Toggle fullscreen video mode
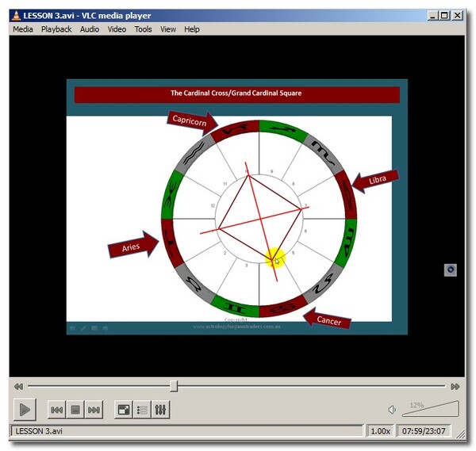 [123, 410]
